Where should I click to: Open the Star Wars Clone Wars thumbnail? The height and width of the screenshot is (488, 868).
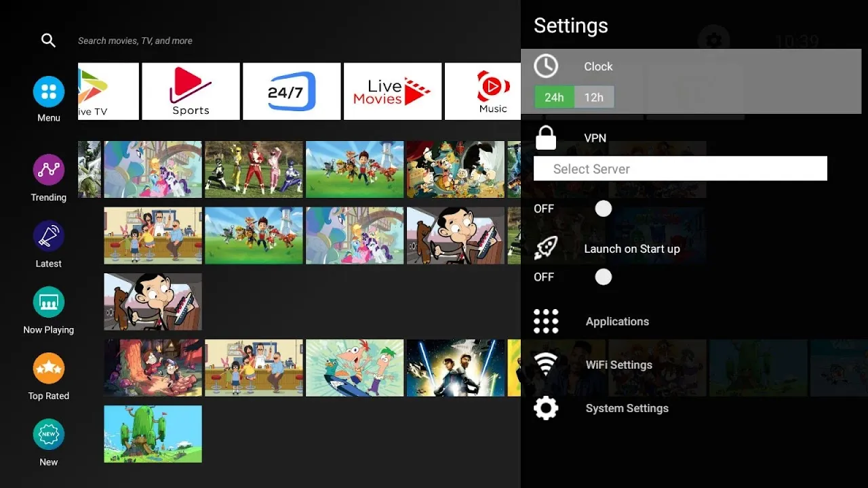click(456, 368)
